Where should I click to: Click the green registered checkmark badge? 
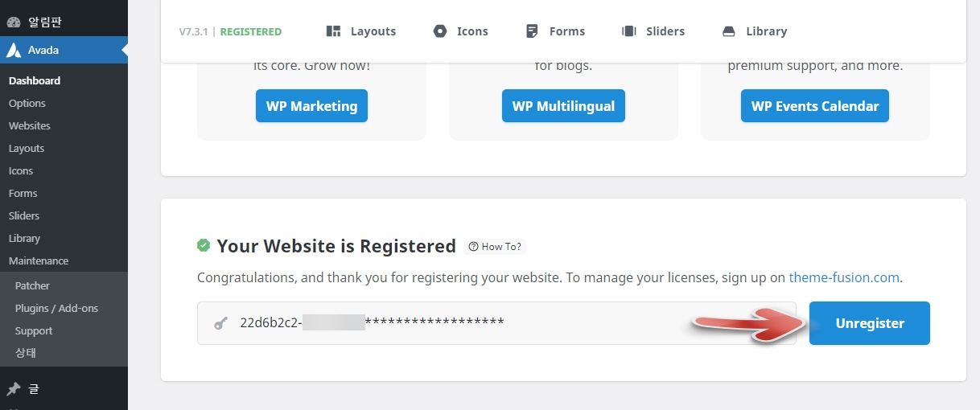[x=204, y=245]
